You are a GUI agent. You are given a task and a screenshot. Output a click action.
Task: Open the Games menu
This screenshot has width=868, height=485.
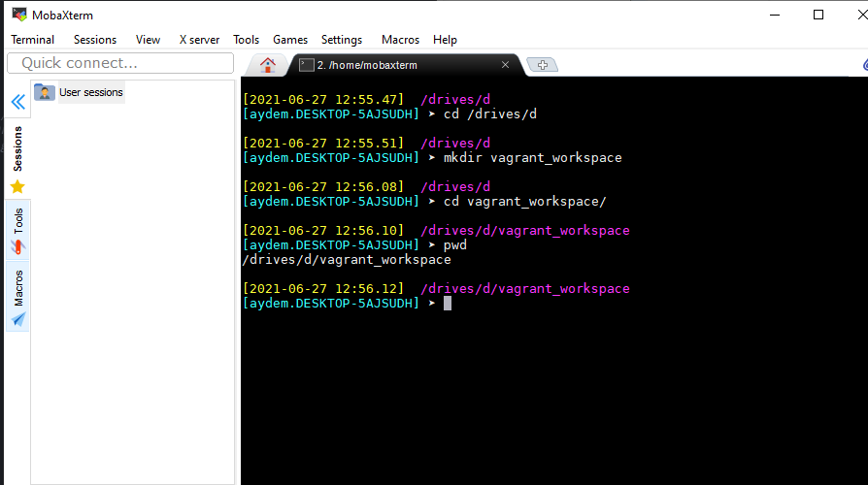(x=290, y=40)
